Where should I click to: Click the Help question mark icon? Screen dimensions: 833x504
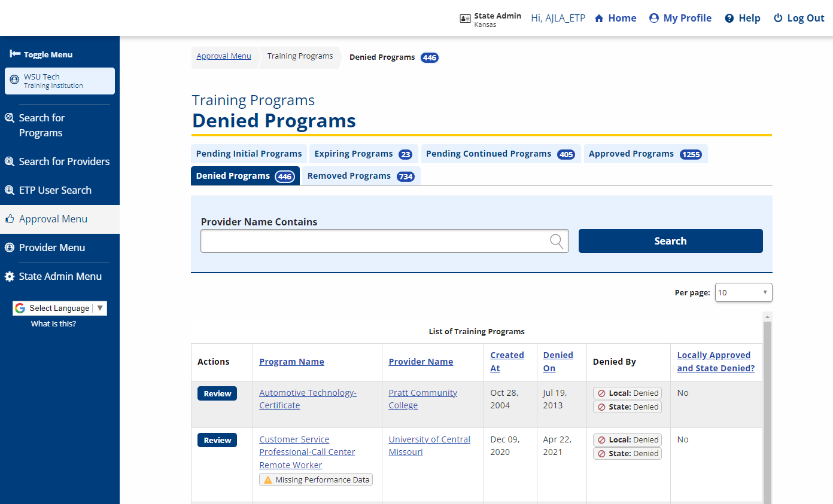click(729, 19)
